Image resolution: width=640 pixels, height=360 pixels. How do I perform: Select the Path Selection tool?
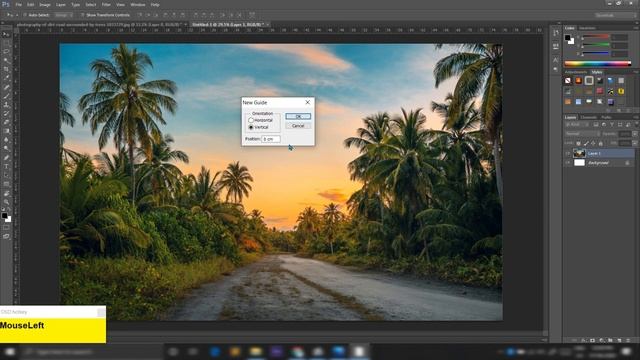[x=6, y=176]
